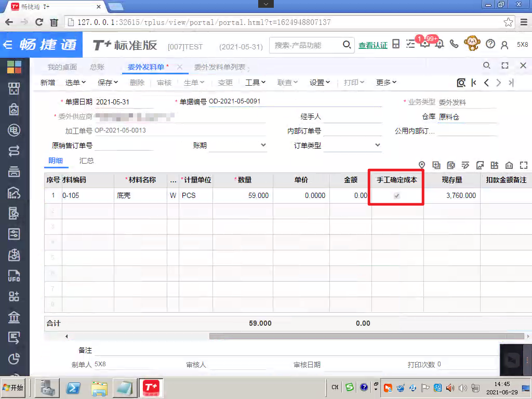The image size is (532, 399).
Task: Open the help question mark icon
Action: point(490,44)
